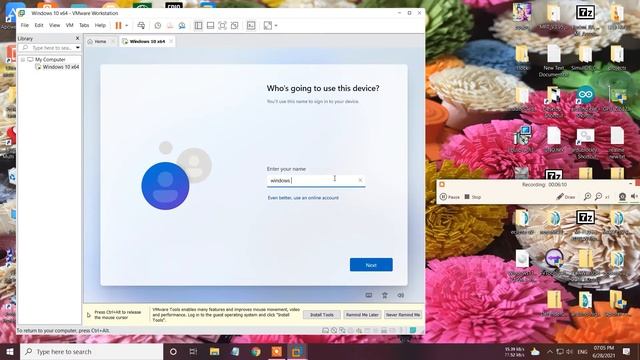Toggle the speaker icon in recorder

[634, 197]
